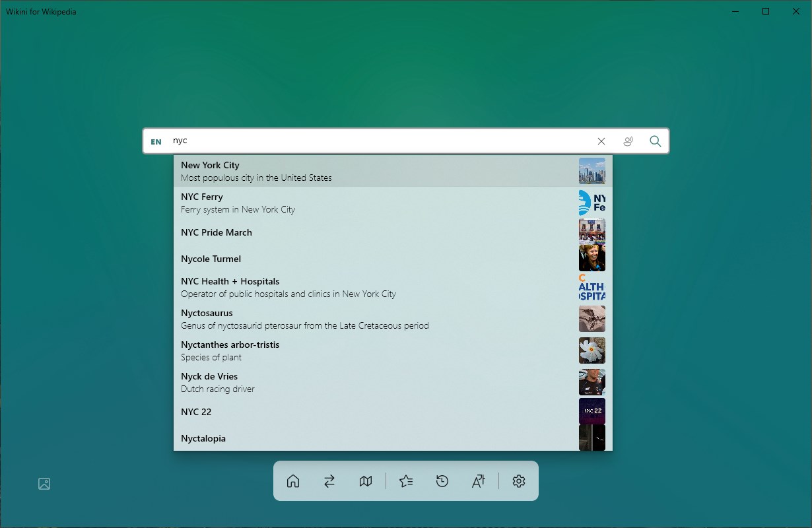
Task: Open the history clock icon
Action: [442, 481]
